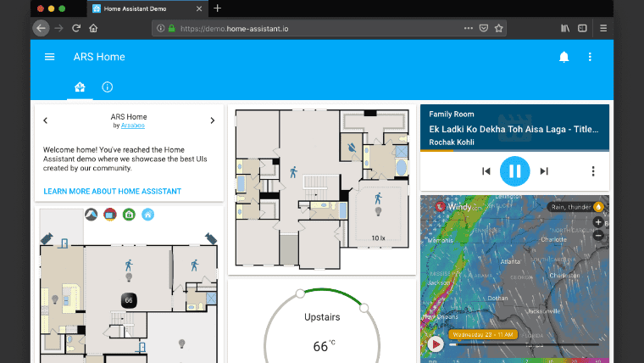
Task: Click the Learn More About Home Assistant link
Action: click(112, 192)
